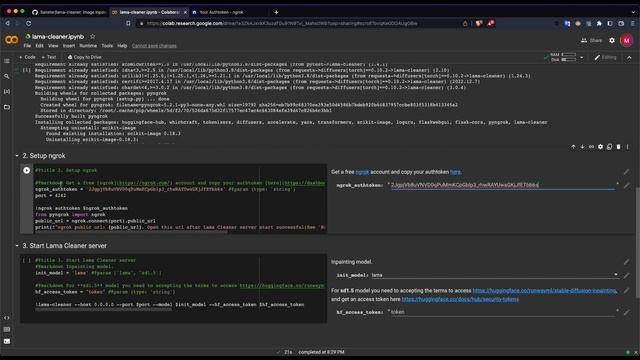Image resolution: width=640 pixels, height=360 pixels.
Task: Open more cell actions kebab menu
Action: [x=627, y=147]
